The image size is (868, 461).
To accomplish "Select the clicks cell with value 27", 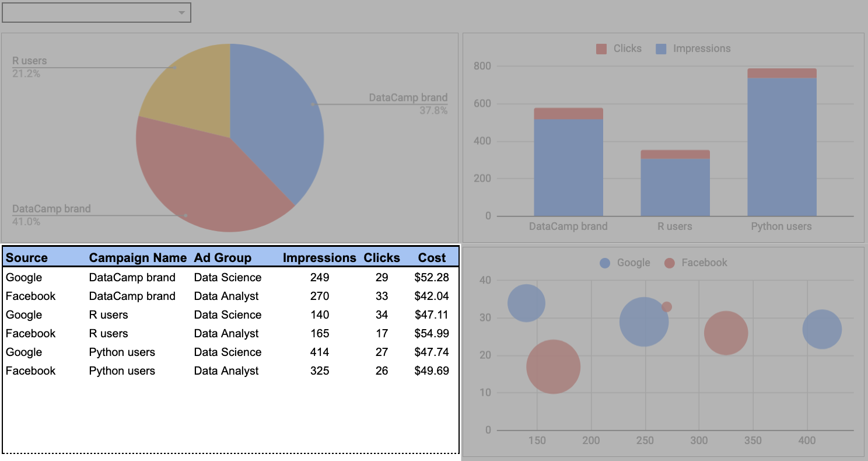I will click(382, 352).
